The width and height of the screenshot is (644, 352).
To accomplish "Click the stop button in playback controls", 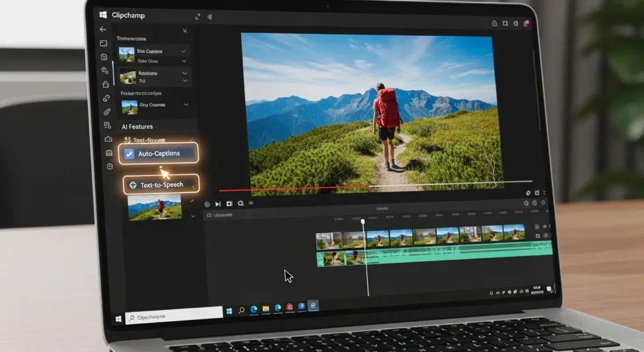I will coord(229,204).
